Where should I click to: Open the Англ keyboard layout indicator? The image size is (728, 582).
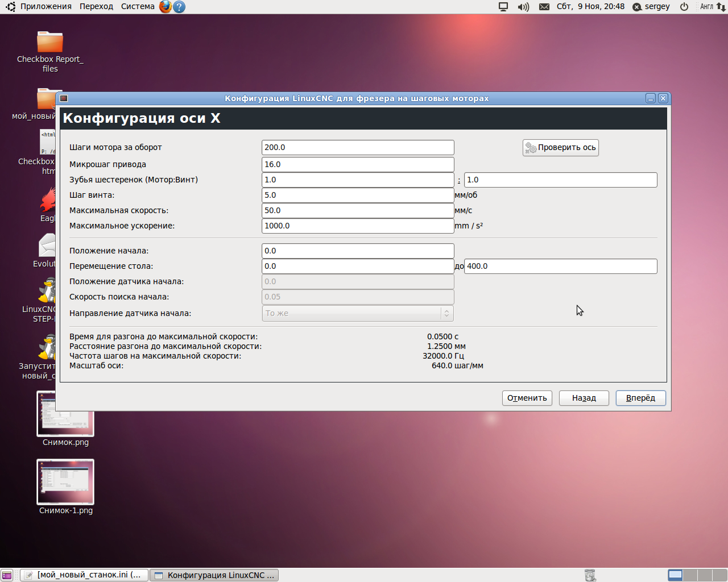pos(706,7)
